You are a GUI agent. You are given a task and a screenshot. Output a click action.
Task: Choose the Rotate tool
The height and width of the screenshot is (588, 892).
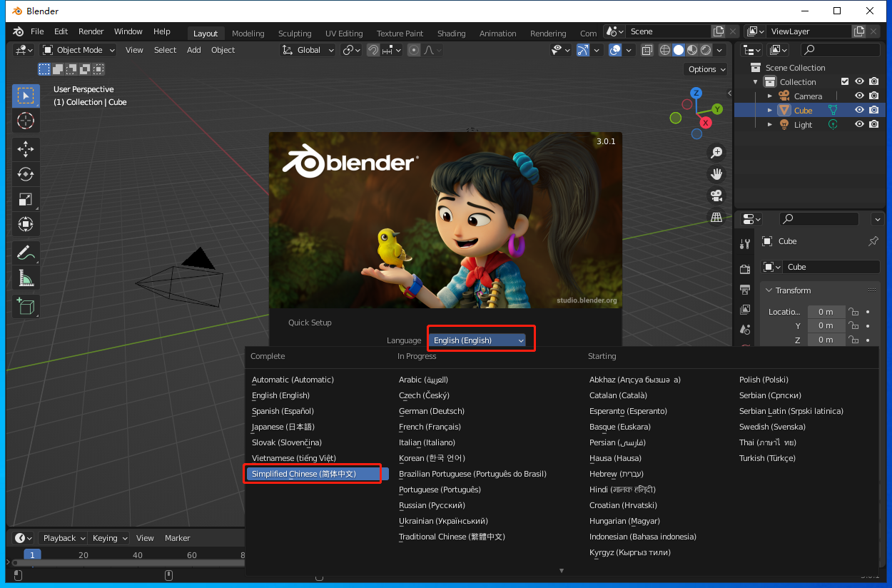point(26,174)
